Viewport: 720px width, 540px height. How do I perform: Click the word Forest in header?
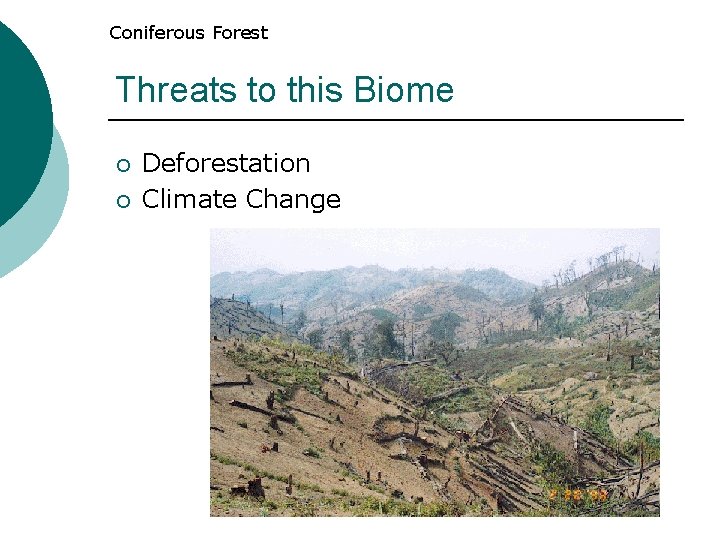tap(240, 33)
